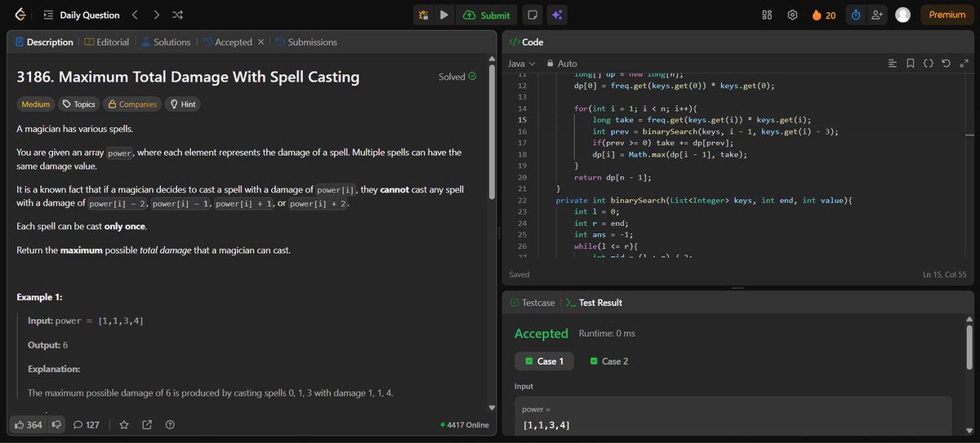
Task: Submit the solution
Action: pyautogui.click(x=487, y=15)
